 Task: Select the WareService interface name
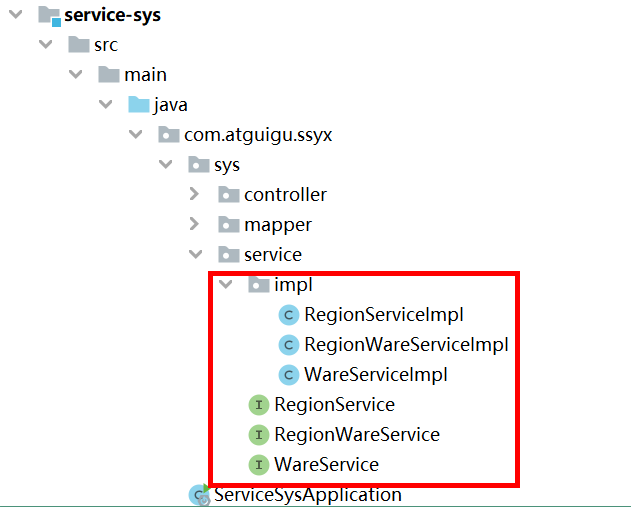326,465
